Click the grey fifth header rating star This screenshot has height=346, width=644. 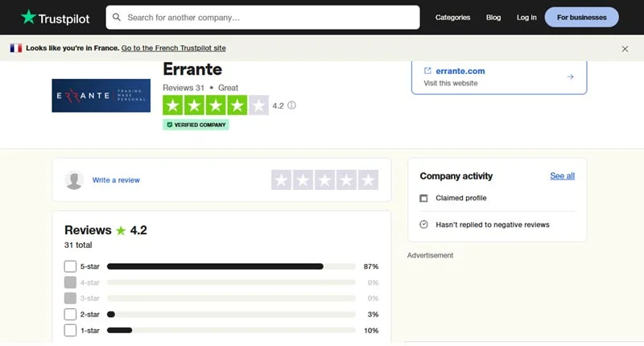(258, 105)
